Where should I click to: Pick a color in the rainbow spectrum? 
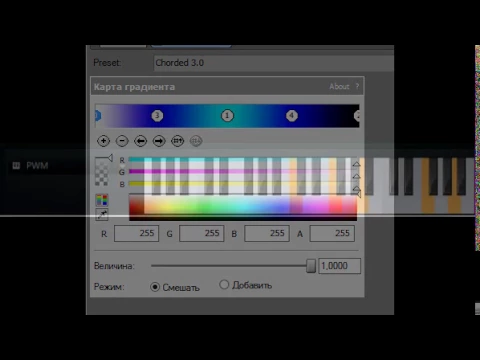coord(243,207)
